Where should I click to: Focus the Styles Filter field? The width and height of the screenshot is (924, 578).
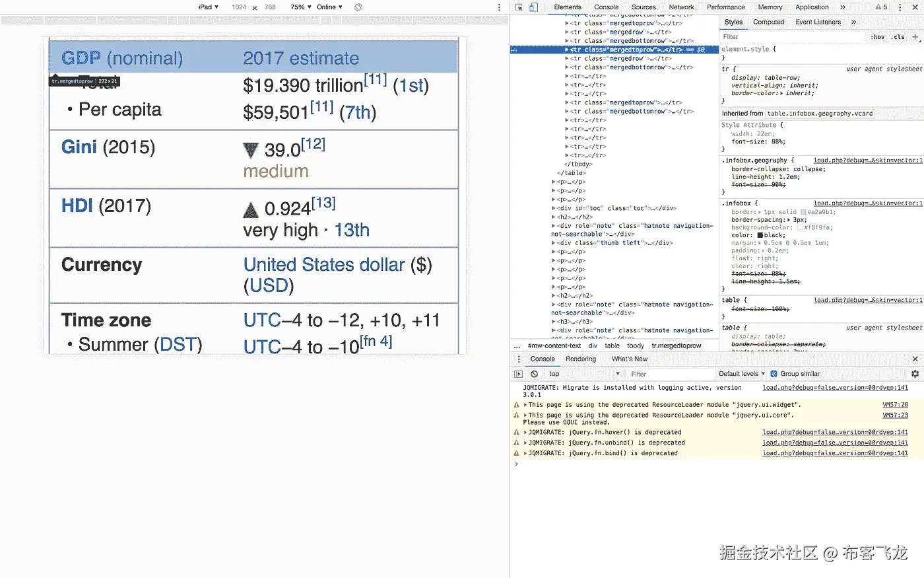(x=792, y=37)
